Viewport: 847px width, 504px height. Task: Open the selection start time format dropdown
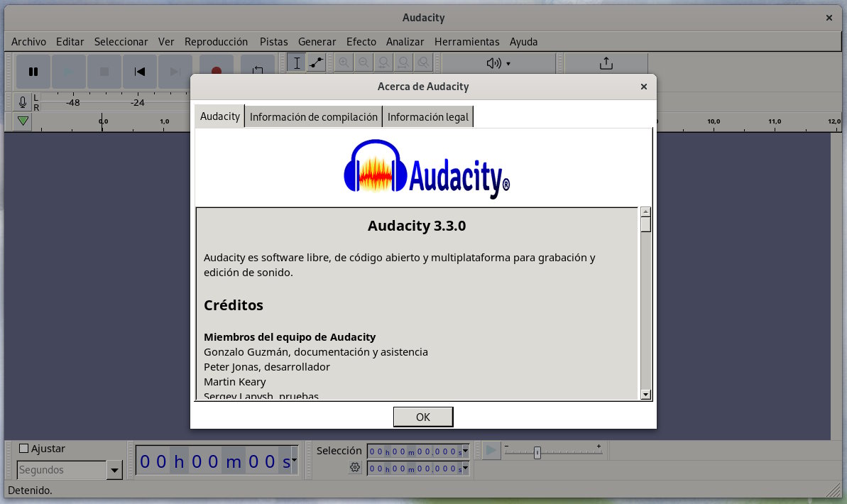[x=465, y=451]
